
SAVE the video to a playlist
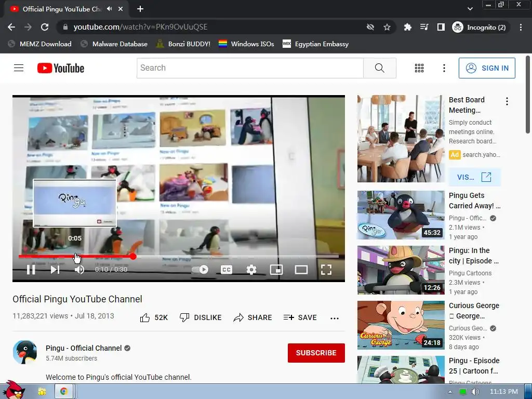pos(300,317)
